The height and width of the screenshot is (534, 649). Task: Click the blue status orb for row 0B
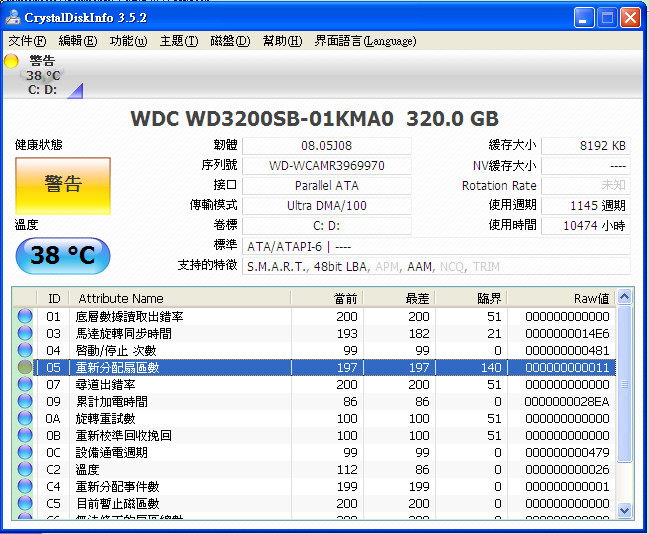click(x=25, y=435)
